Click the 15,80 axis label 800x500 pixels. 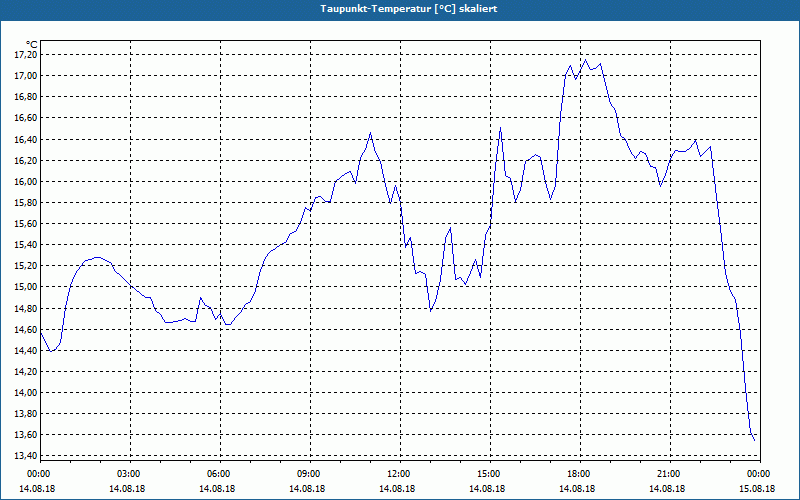26,203
